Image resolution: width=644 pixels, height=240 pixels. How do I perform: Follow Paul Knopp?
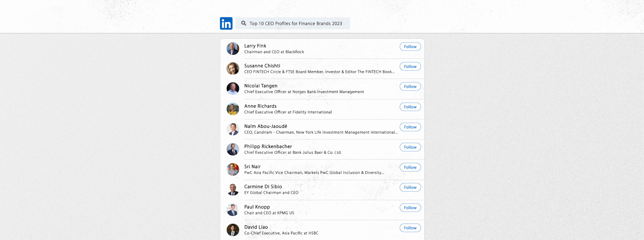pos(410,208)
